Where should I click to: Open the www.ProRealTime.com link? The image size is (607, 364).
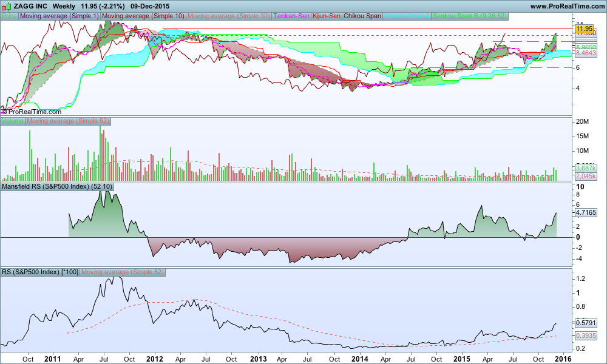click(x=567, y=6)
